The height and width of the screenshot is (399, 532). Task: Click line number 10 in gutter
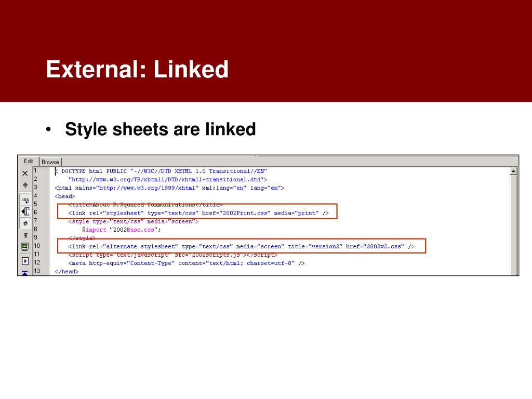click(x=37, y=246)
